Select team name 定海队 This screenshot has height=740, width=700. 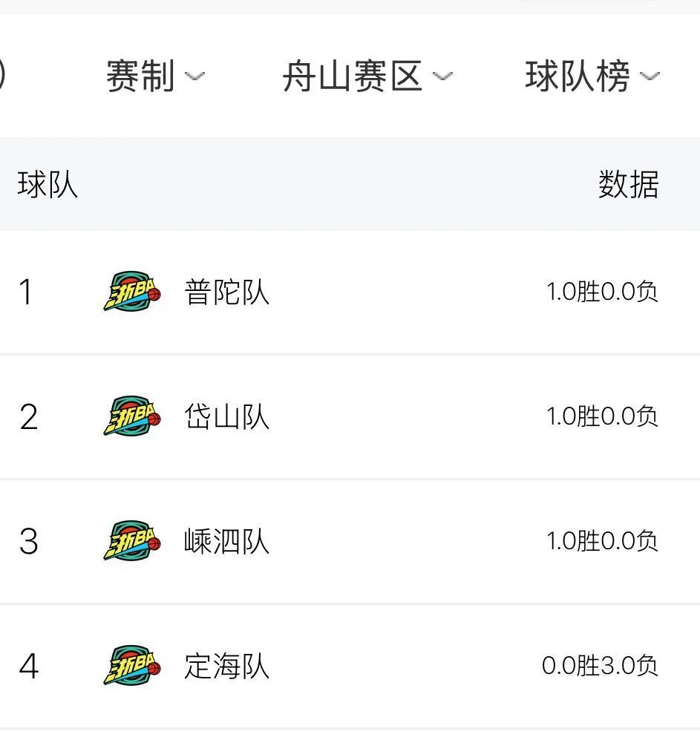[x=226, y=666]
